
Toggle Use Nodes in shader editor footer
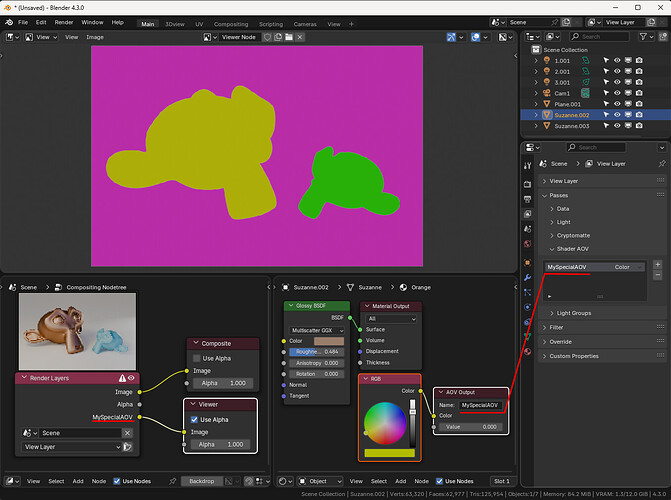439,481
